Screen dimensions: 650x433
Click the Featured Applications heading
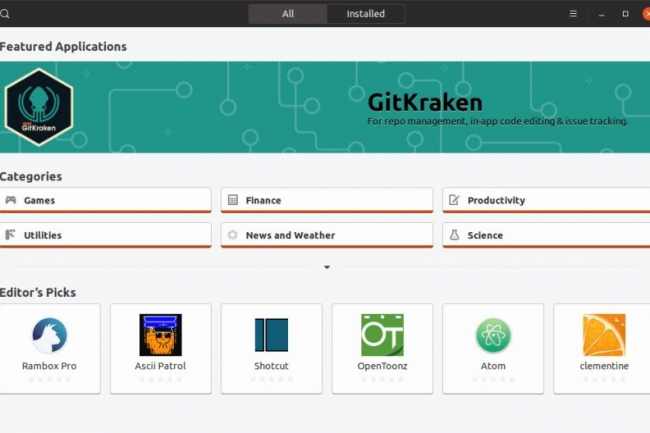click(63, 46)
